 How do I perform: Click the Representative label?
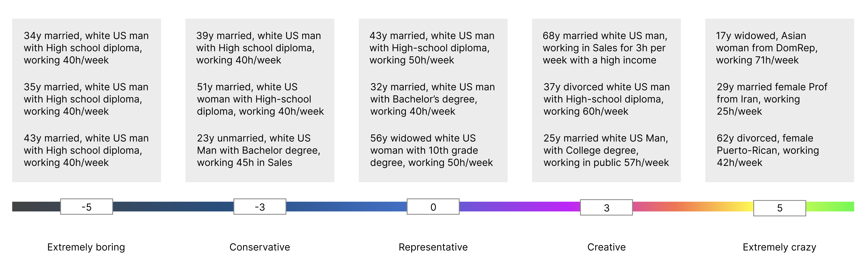click(x=433, y=247)
